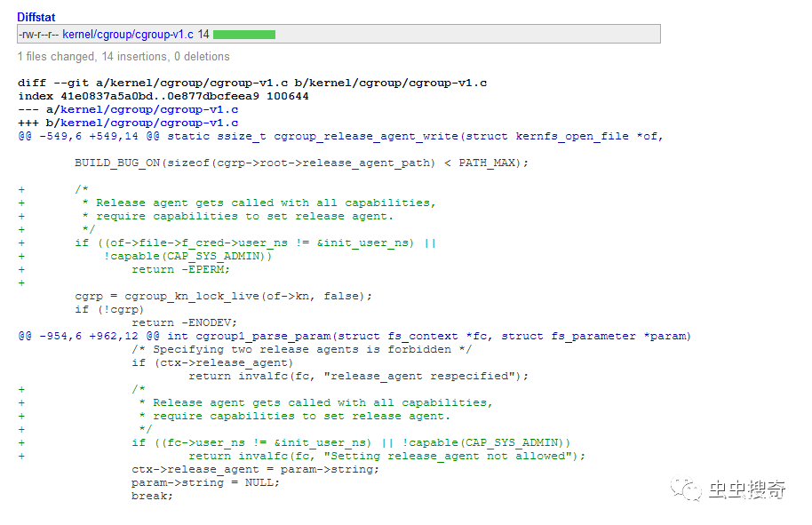Click the WeChat logo watermark icon
Viewport: 812px width, 525px height.
coord(686,488)
